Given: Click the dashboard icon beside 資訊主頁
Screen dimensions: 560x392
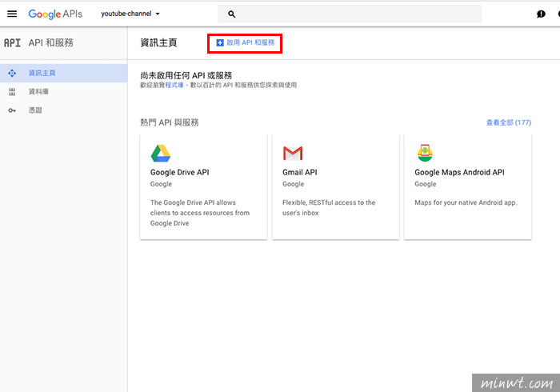Looking at the screenshot, I should pyautogui.click(x=12, y=73).
